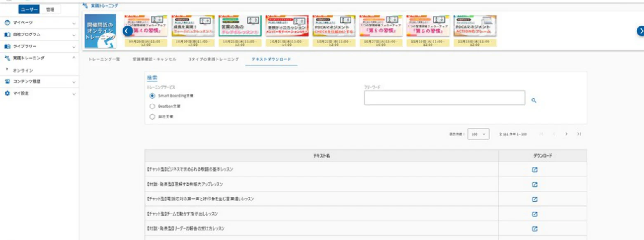Viewport: 644px width, 240px height.
Task: Click the 自社プログラム book icon
Action: point(7,35)
